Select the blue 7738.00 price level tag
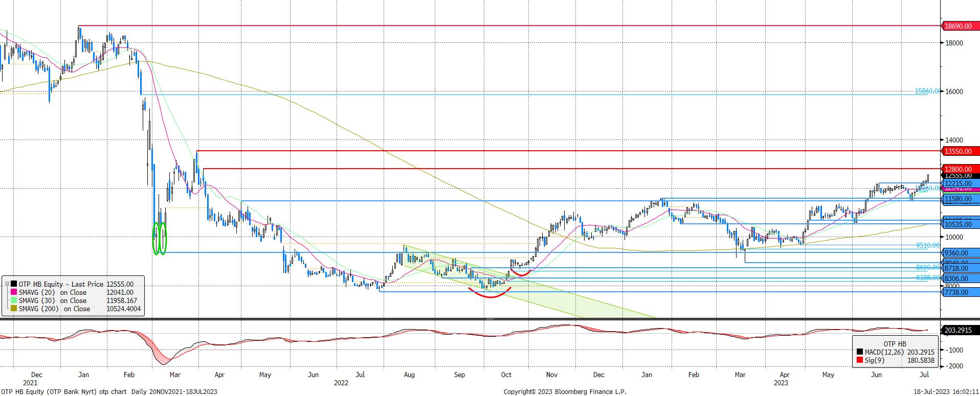This screenshot has width=980, height=396. [x=960, y=292]
